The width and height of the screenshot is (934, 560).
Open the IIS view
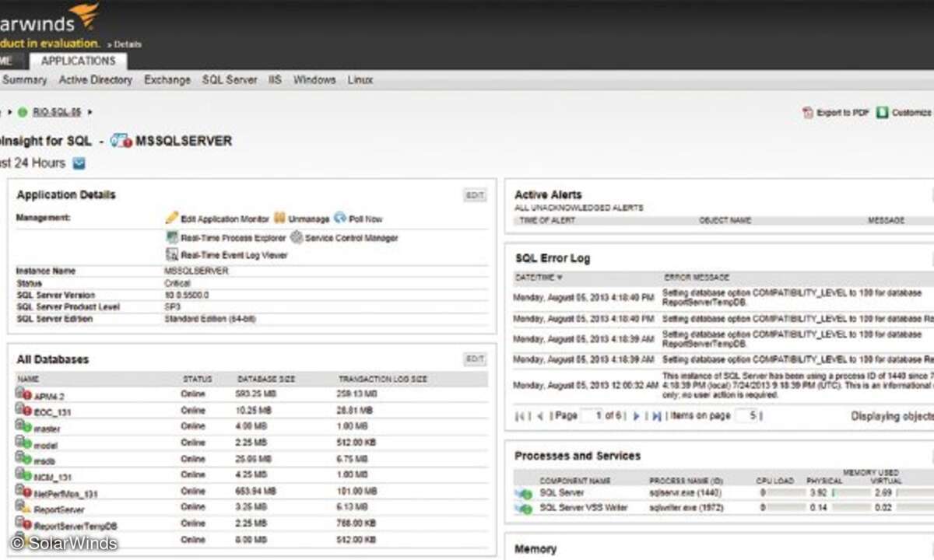click(275, 79)
